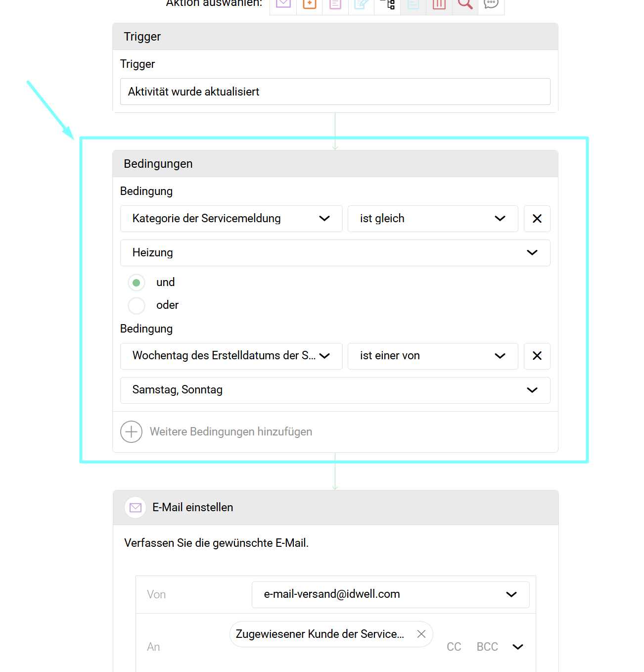Click the plus circle to add conditions
Viewport: 644px width, 672px height.
[131, 432]
